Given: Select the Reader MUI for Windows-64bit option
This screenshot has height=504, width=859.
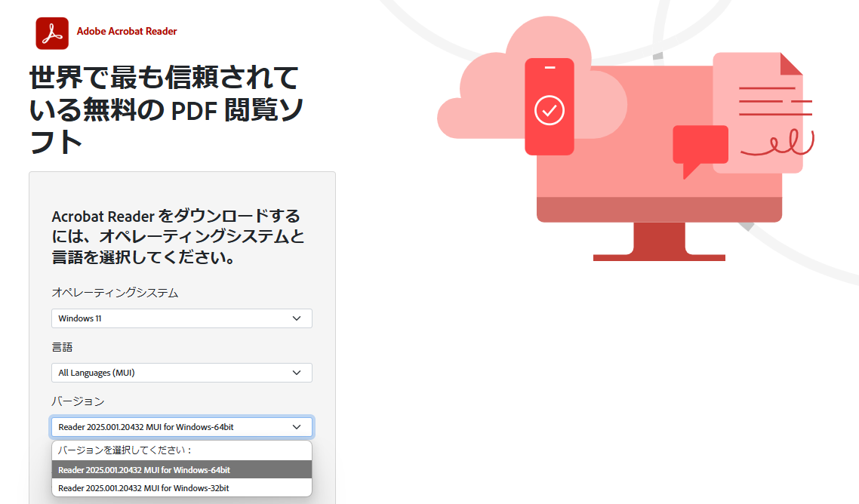Looking at the screenshot, I should (x=181, y=469).
